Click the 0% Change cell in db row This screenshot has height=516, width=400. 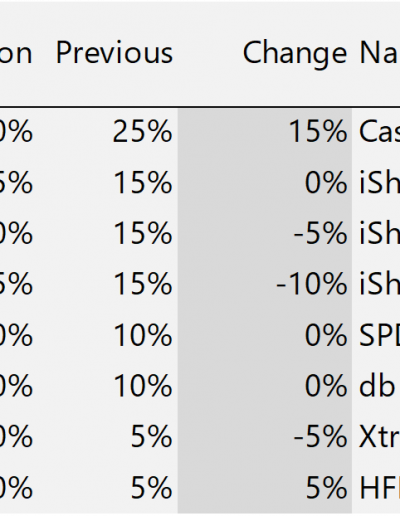(326, 385)
